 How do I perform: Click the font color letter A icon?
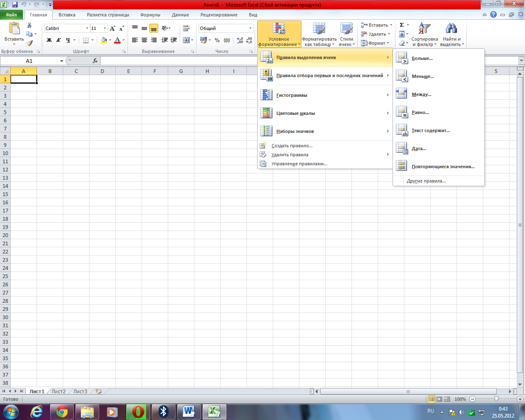(117, 40)
